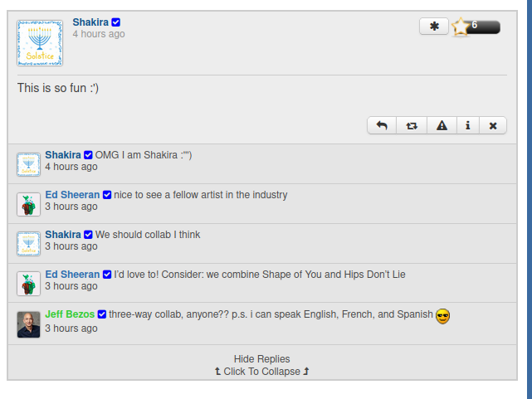Open post info with the i icon
Image resolution: width=532 pixels, height=399 pixels.
(467, 125)
